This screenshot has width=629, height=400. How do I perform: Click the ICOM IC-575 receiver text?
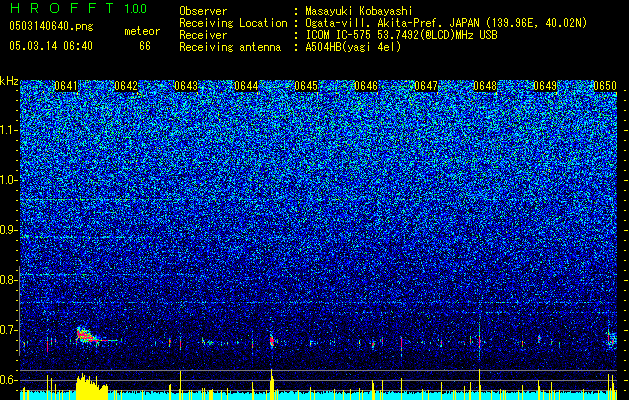pos(401,35)
